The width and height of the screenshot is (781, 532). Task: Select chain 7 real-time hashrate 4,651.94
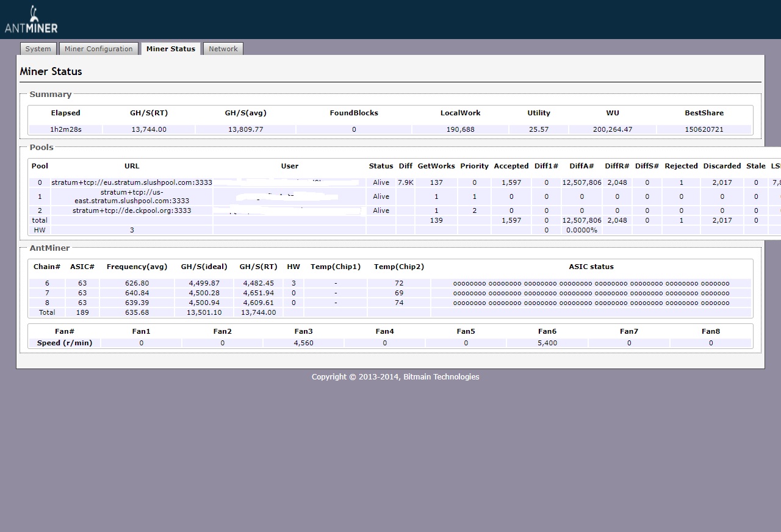259,293
